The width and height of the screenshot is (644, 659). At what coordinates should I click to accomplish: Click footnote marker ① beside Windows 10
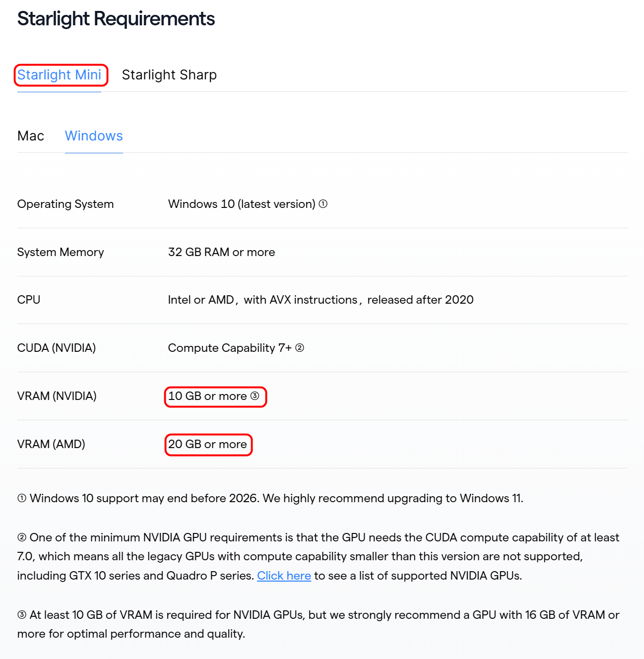pyautogui.click(x=323, y=204)
